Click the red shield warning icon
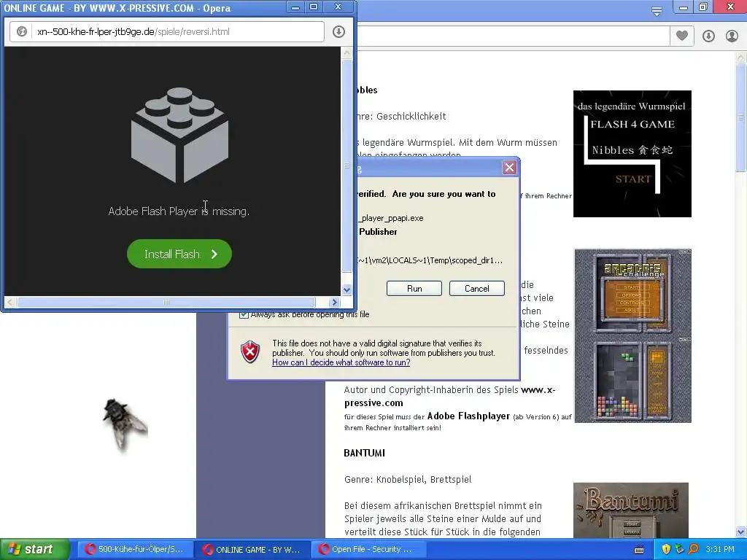The width and height of the screenshot is (747, 560). coord(250,352)
